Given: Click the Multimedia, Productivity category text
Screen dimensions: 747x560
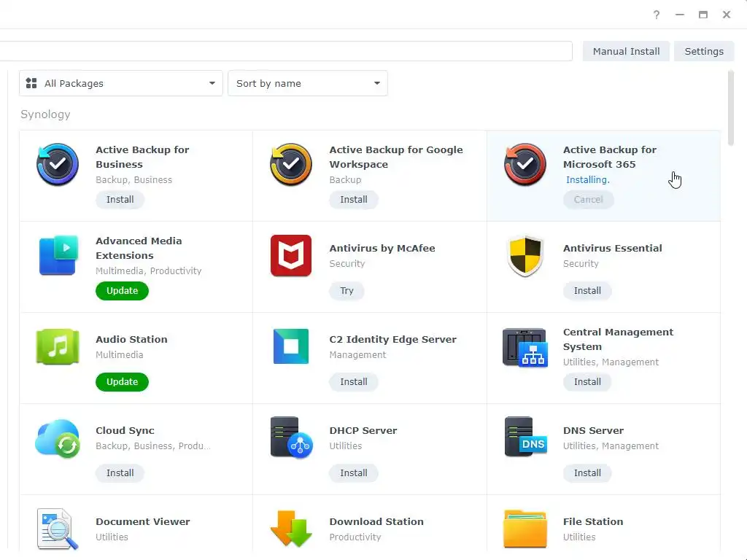Looking at the screenshot, I should 149,271.
